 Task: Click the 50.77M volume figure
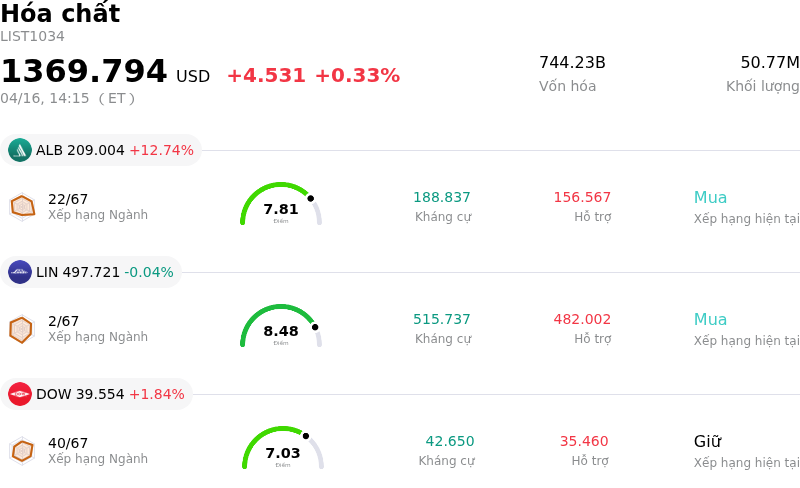(769, 63)
